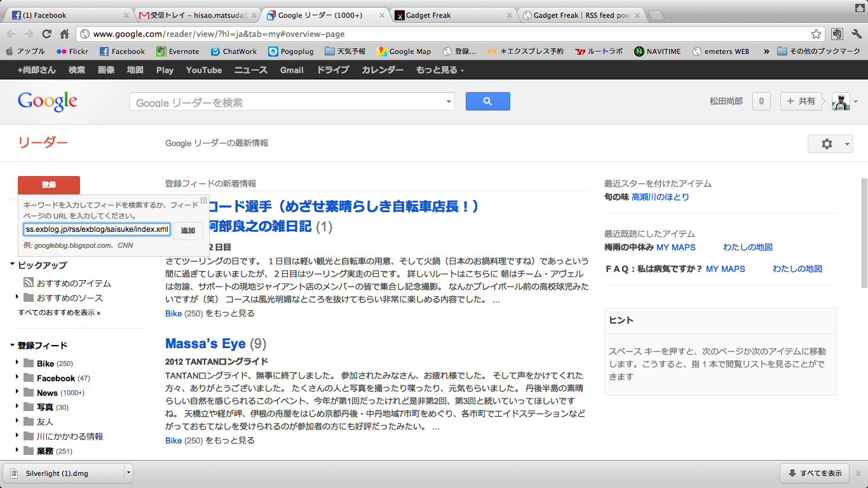Viewport: 868px width, 488px height.
Task: Expand the Facebook feed folder
Action: click(x=17, y=378)
